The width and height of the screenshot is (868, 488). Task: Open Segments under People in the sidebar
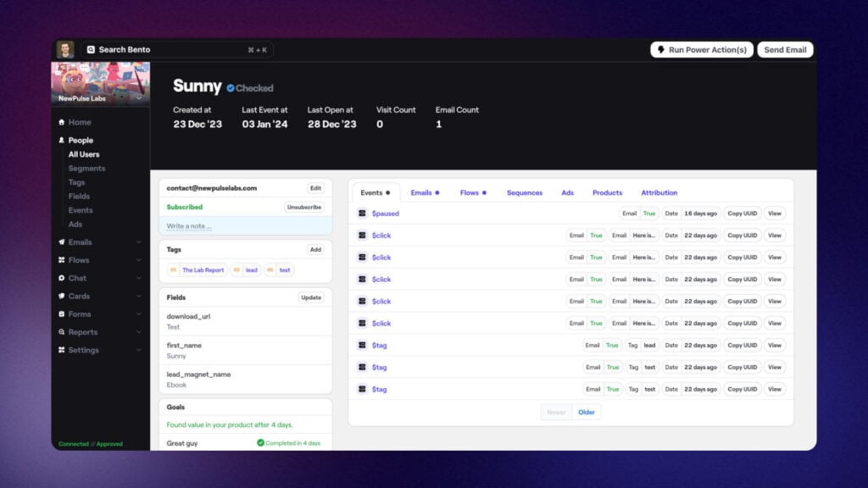[x=86, y=169]
